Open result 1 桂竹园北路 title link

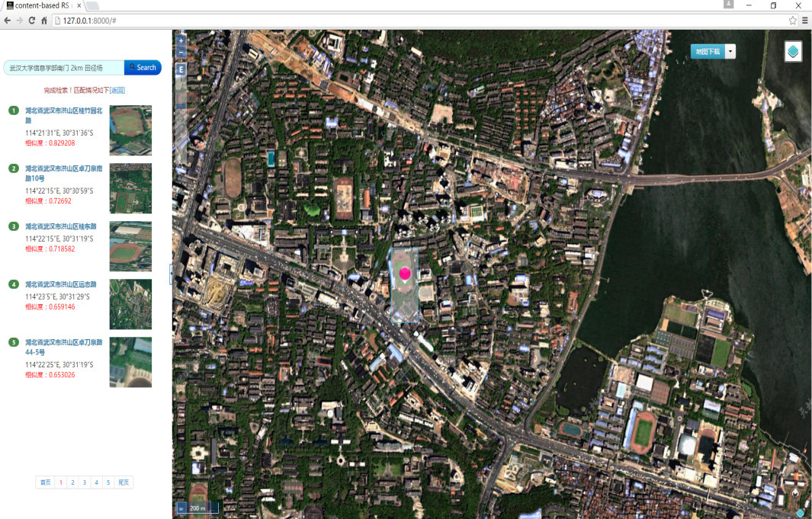click(x=64, y=115)
